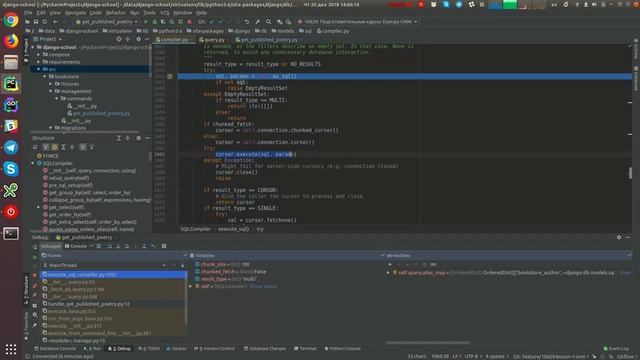Click the Step Into debugger icon

[x=118, y=246]
